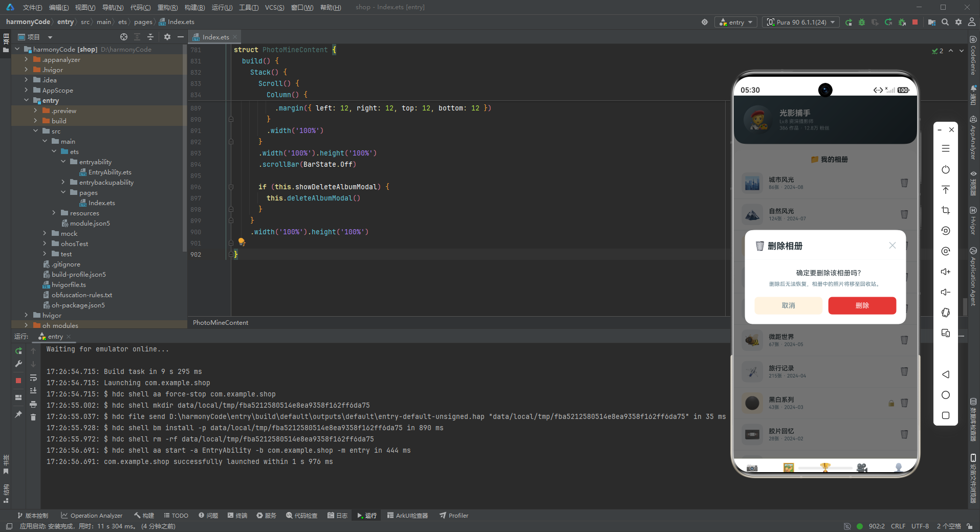The image size is (980, 532).
Task: Toggle scroll-to-end in Run console
Action: (33, 391)
